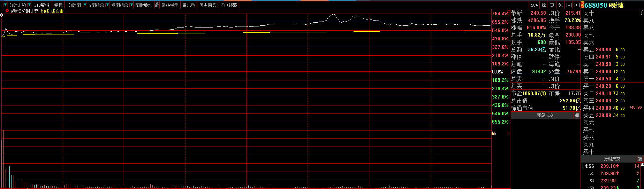Click the 最高 value 290.00
Viewport: 644px width, 189px height.
coord(573,35)
